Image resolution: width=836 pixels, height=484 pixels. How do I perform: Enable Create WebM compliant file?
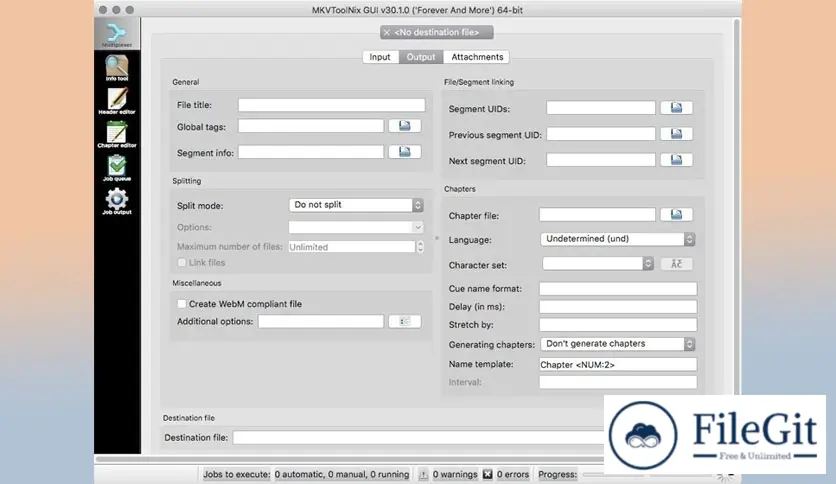182,304
